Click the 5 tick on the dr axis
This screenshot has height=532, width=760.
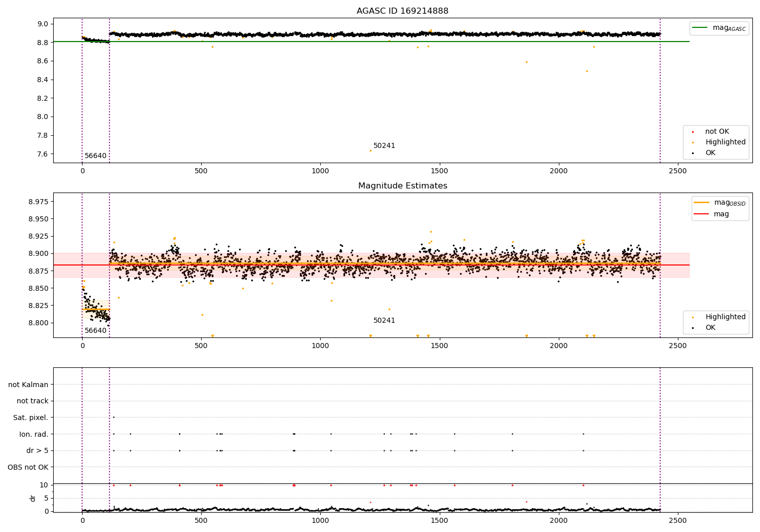pos(46,498)
